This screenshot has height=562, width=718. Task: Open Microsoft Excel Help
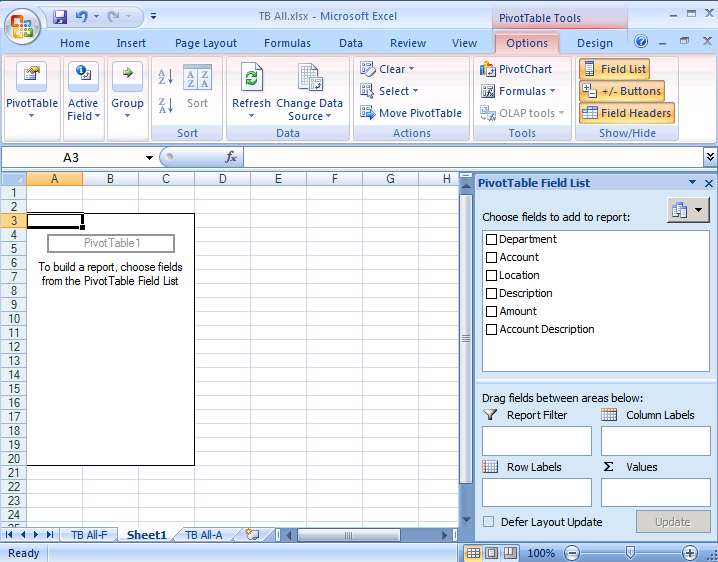pos(641,42)
